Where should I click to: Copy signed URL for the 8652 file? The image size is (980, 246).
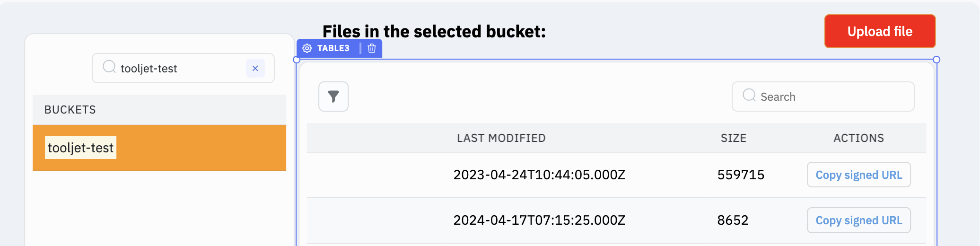click(x=858, y=220)
